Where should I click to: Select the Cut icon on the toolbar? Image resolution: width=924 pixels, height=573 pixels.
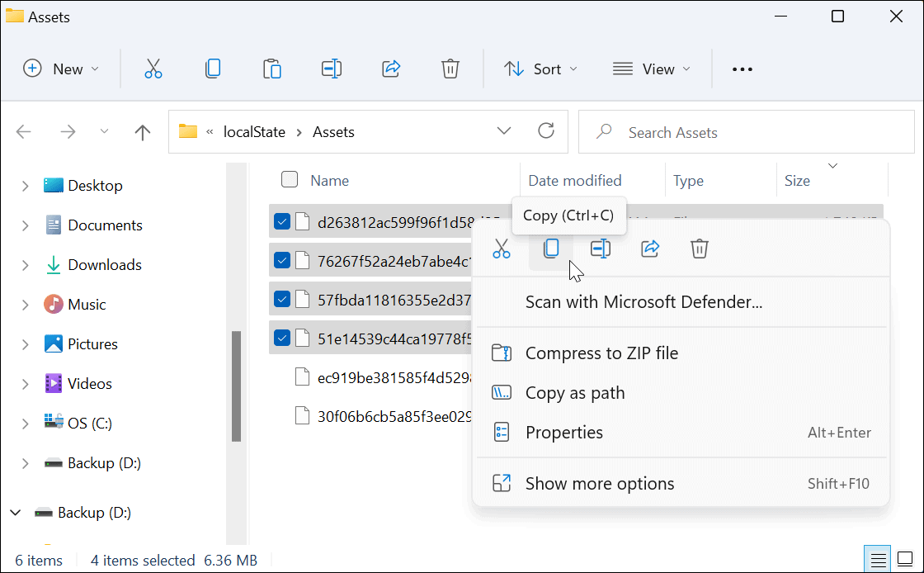point(153,69)
